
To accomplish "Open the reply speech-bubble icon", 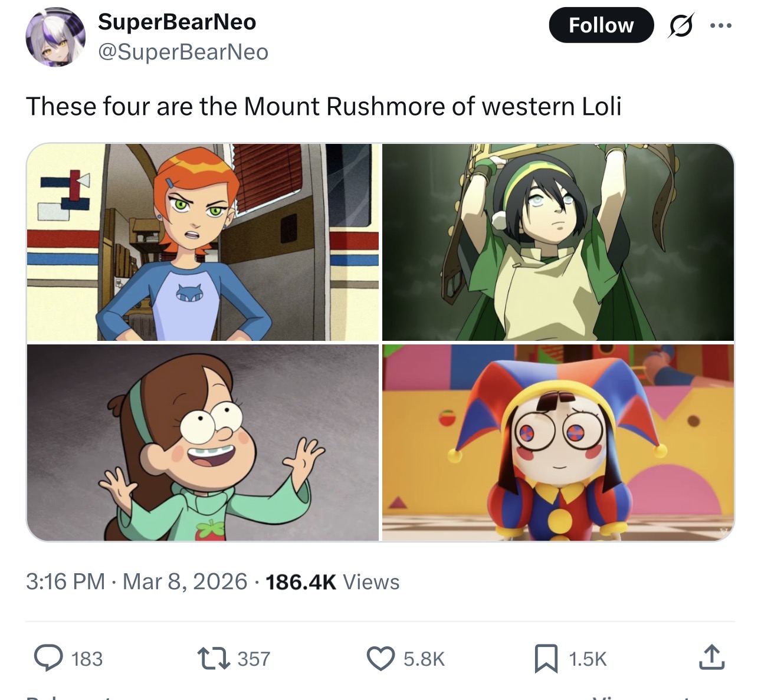I will pos(48,658).
